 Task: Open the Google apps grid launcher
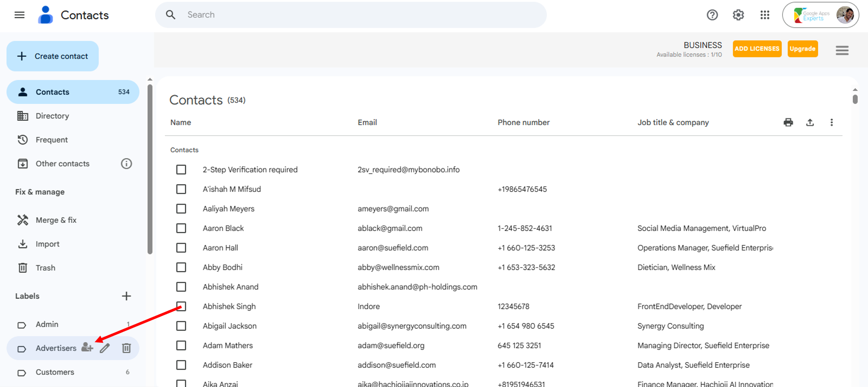[x=765, y=15]
